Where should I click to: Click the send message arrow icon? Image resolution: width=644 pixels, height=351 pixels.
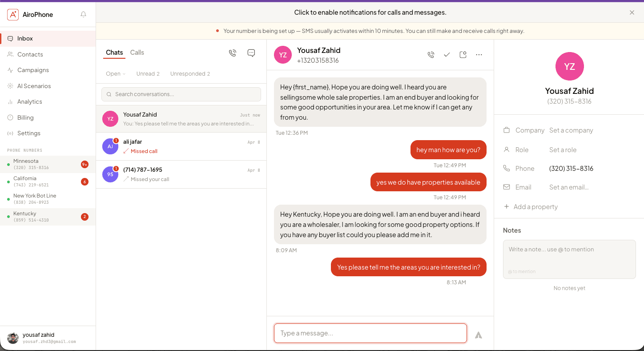coord(479,335)
